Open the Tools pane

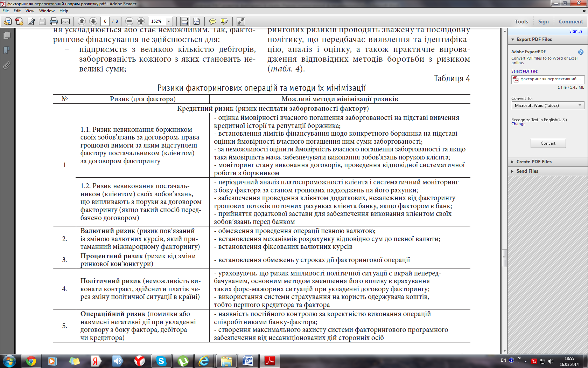521,21
